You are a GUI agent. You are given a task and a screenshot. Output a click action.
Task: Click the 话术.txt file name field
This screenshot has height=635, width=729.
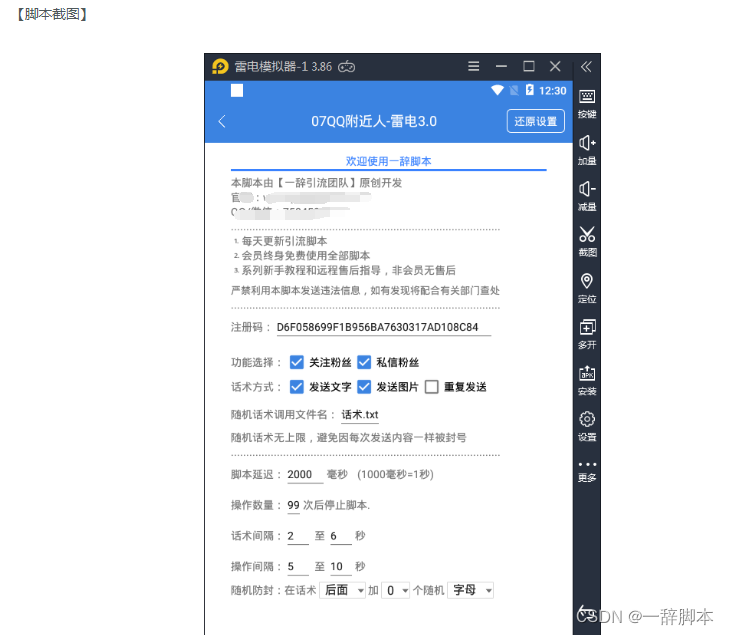tap(360, 415)
